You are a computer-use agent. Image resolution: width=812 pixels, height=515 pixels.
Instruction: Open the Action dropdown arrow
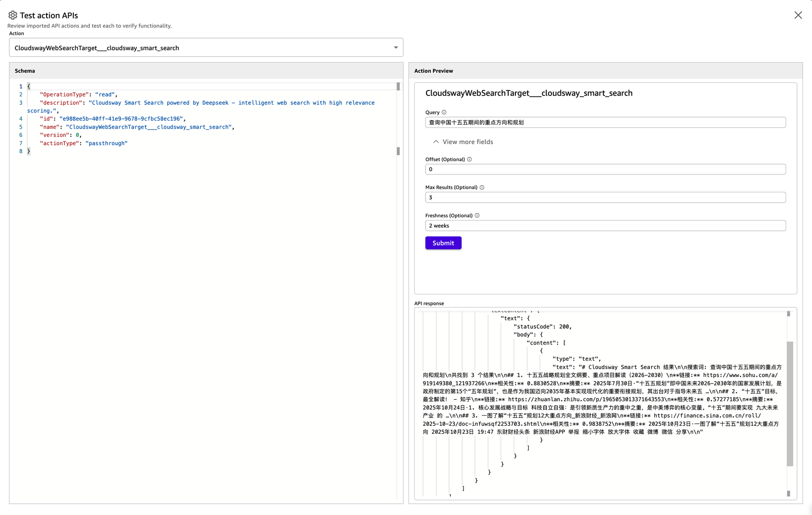[x=395, y=48]
